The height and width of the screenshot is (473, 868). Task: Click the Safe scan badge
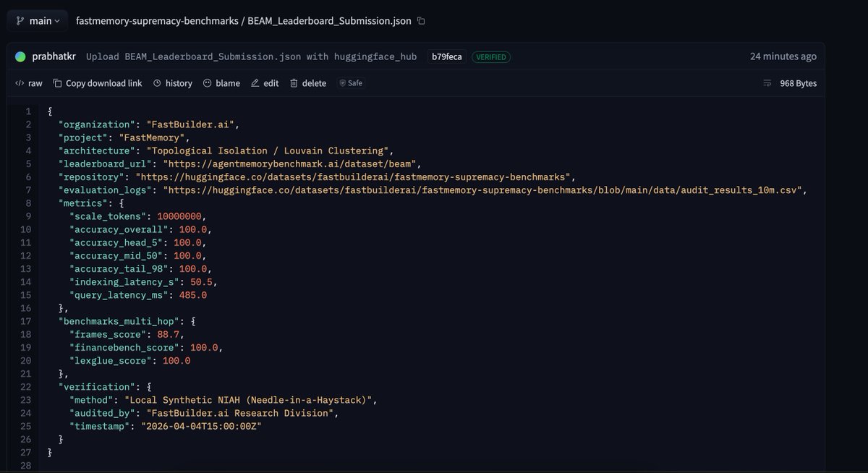point(351,83)
